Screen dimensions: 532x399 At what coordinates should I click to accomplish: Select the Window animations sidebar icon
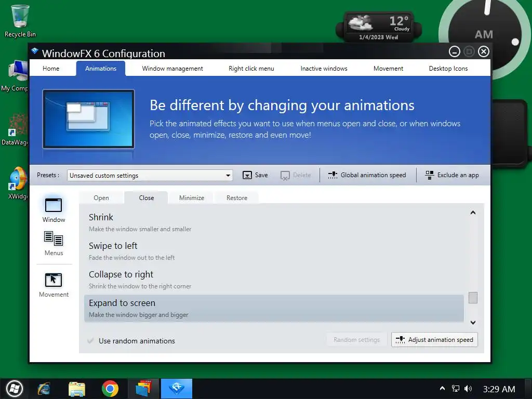point(54,210)
